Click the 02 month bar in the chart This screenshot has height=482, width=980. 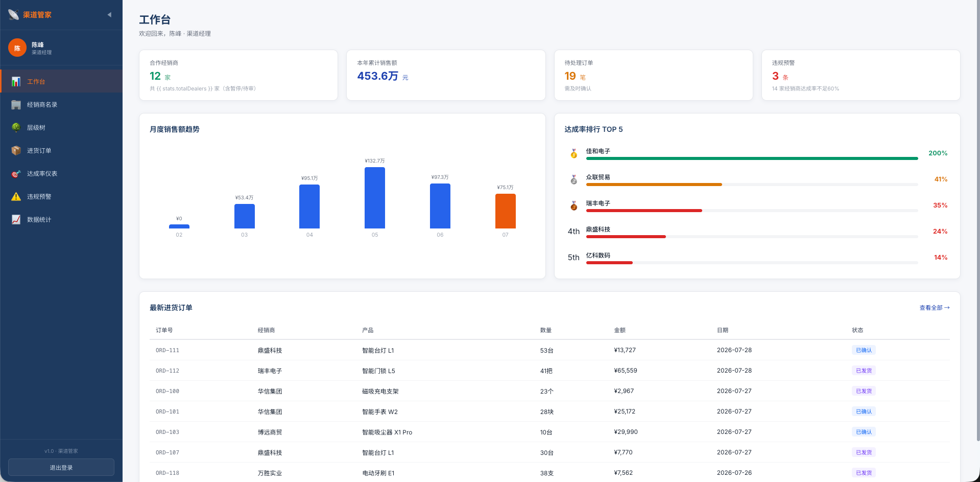click(179, 226)
